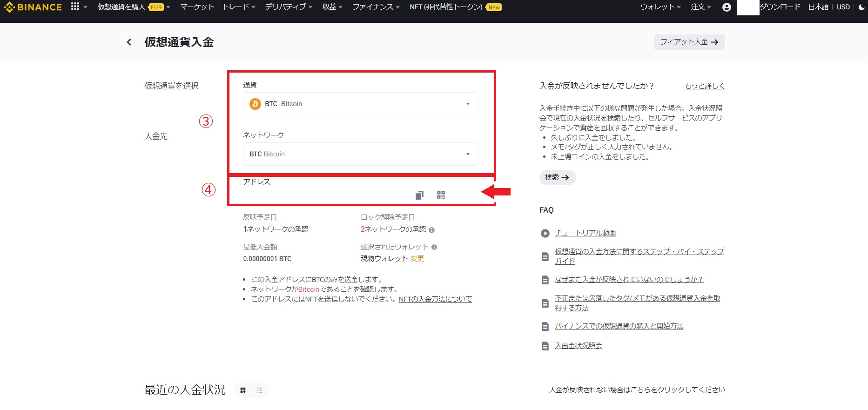Expand the デリバティブ menu
This screenshot has width=868, height=410.
click(x=289, y=7)
